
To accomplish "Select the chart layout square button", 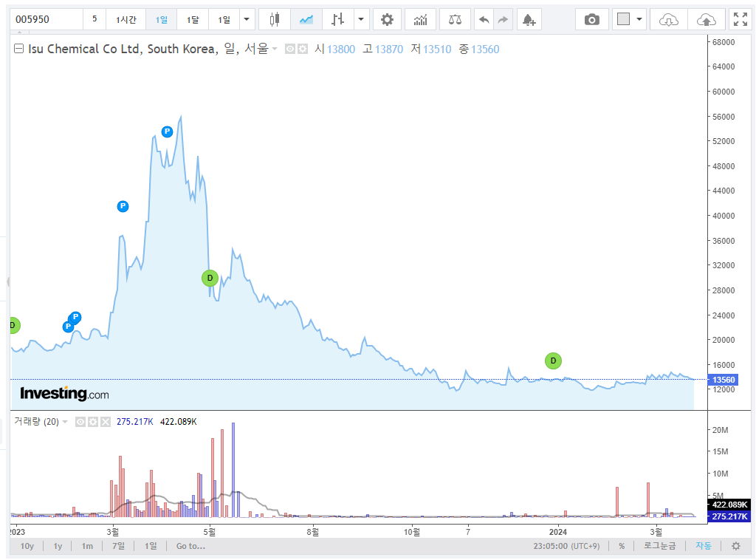I will click(623, 20).
